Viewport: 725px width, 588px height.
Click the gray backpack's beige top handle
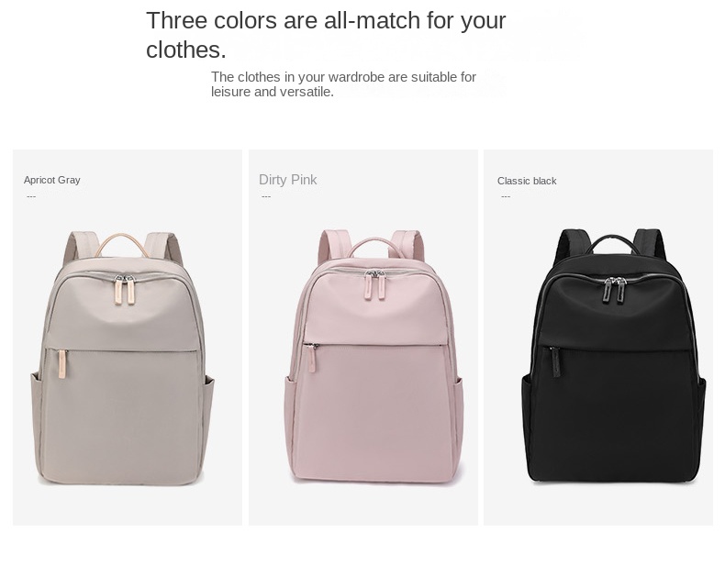[x=123, y=245]
